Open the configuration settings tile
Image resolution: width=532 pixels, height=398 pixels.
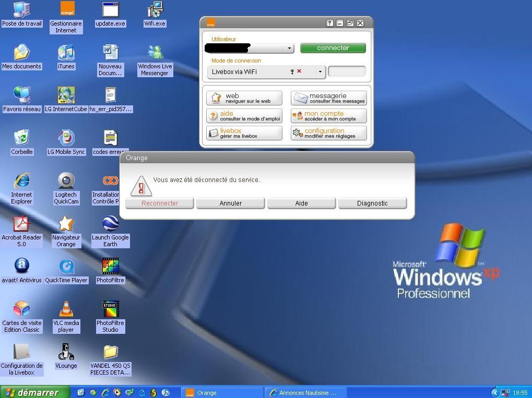click(328, 133)
